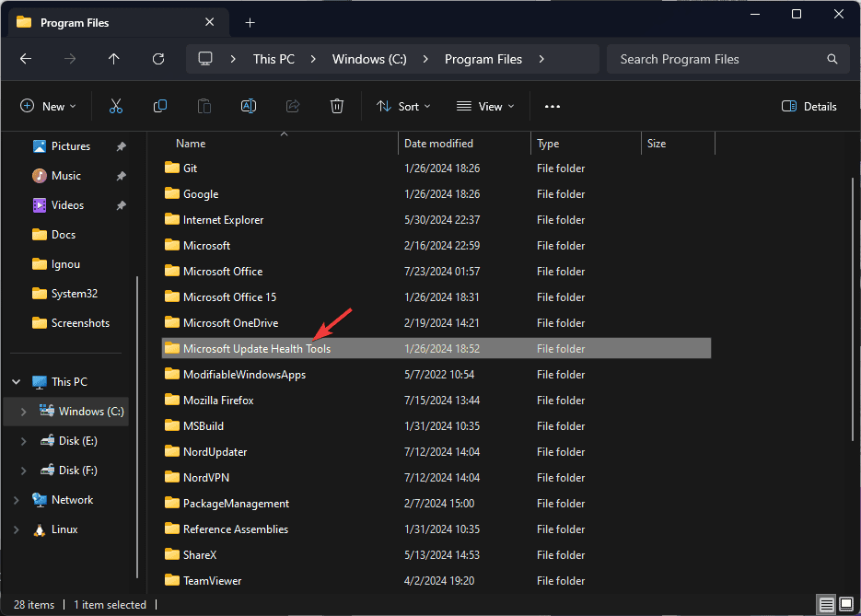This screenshot has height=616, width=861.
Task: Open Videos in the sidebar
Action: click(x=67, y=205)
